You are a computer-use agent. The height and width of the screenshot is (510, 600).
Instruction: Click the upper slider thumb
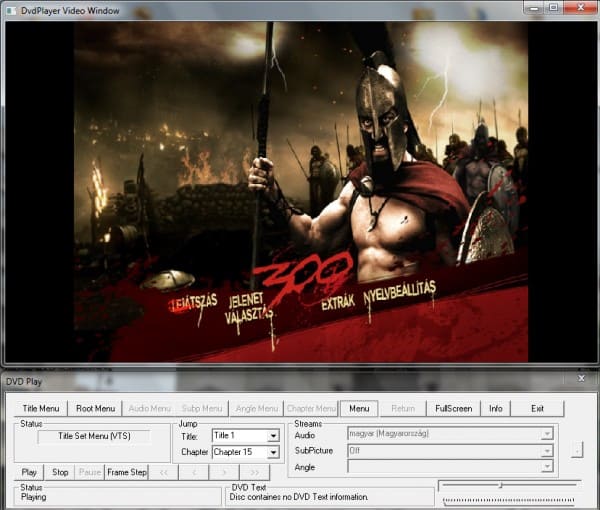501,485
